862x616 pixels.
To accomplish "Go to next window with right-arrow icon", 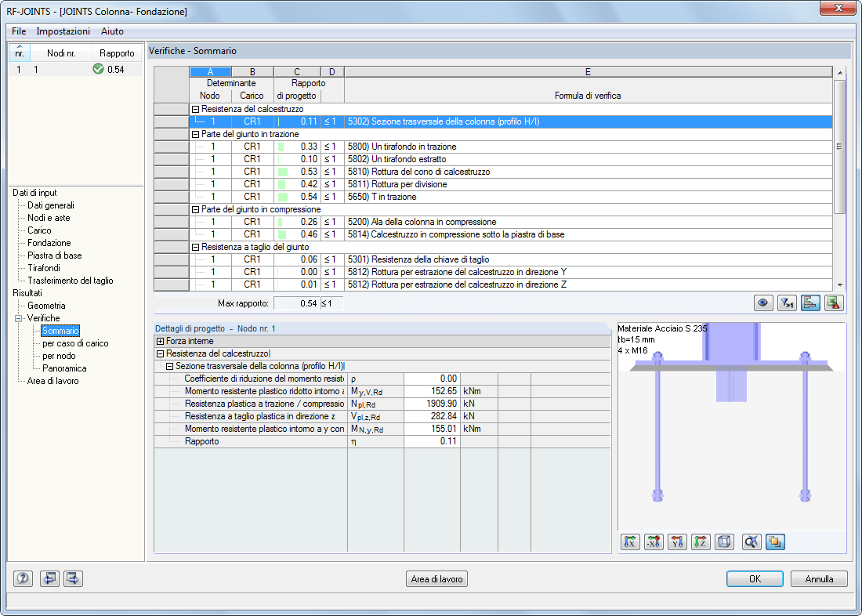I will click(73, 578).
